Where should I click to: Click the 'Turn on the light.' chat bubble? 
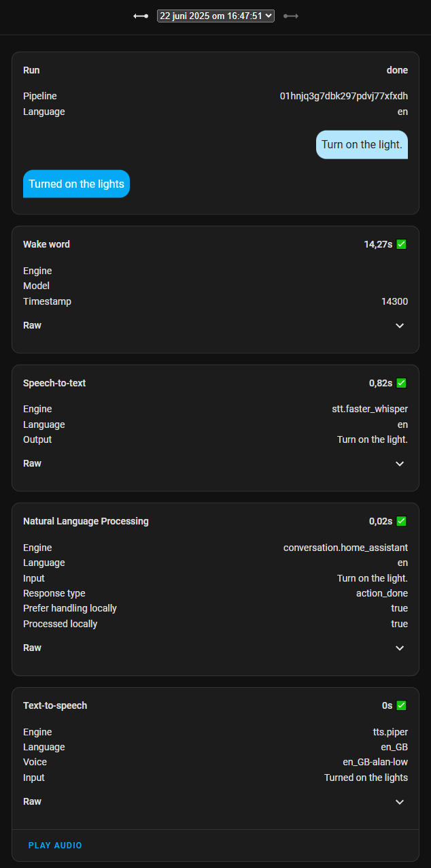362,144
